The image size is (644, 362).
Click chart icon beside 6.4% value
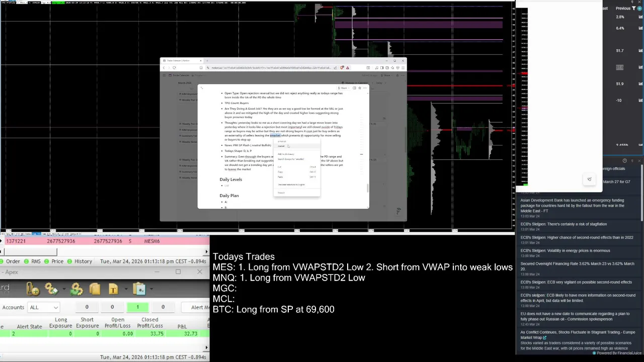pos(640,28)
